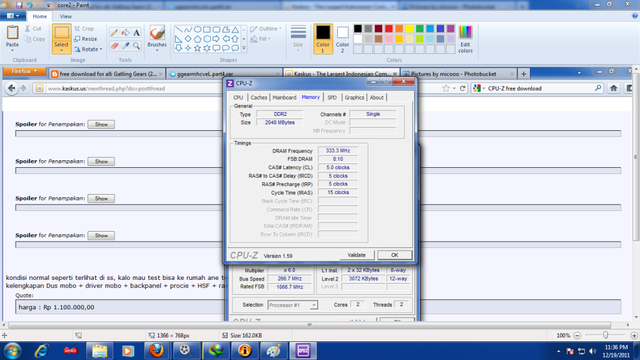This screenshot has height=360, width=640.
Task: Open the line Size dropdown
Action: [x=298, y=39]
